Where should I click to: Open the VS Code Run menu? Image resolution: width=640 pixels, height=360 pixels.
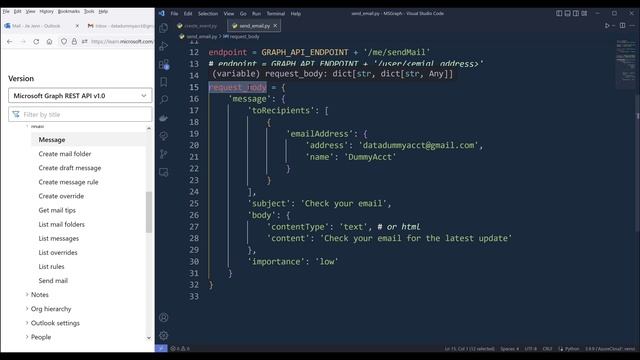tap(256, 13)
